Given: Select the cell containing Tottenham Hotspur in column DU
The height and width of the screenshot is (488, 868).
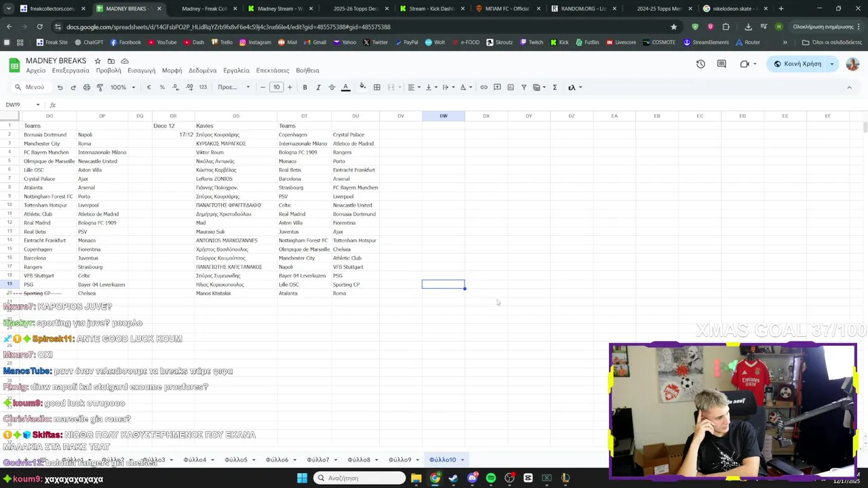Looking at the screenshot, I should tap(355, 241).
